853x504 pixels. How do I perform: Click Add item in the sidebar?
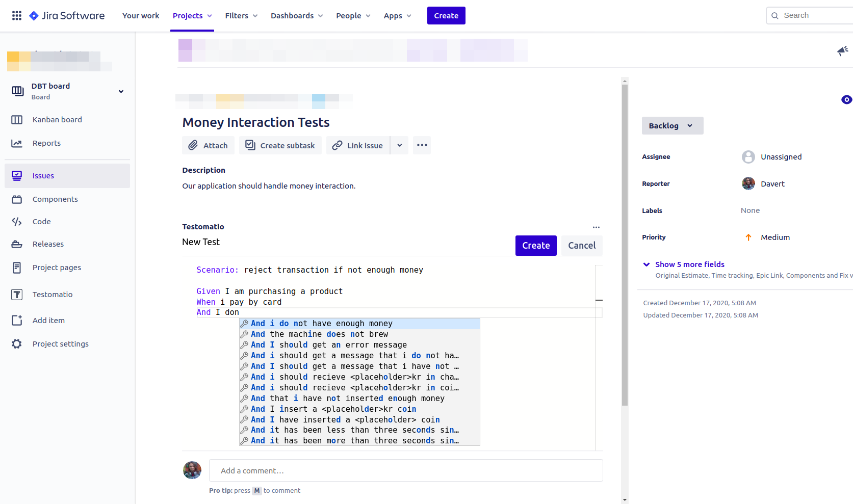pos(48,321)
